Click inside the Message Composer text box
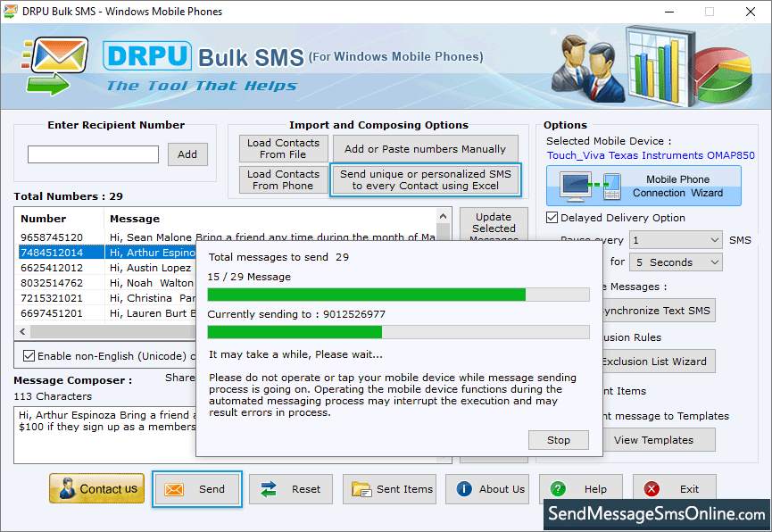The width and height of the screenshot is (772, 532). point(104,435)
